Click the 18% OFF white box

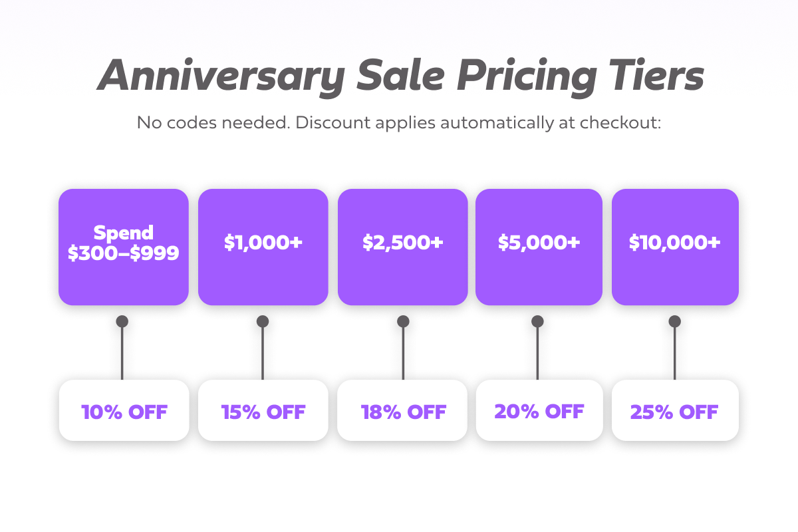402,411
